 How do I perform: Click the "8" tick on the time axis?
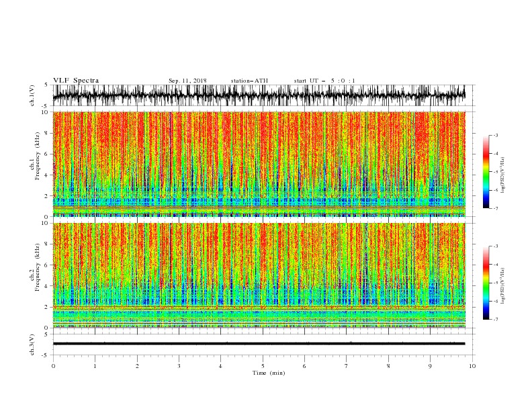pyautogui.click(x=388, y=366)
